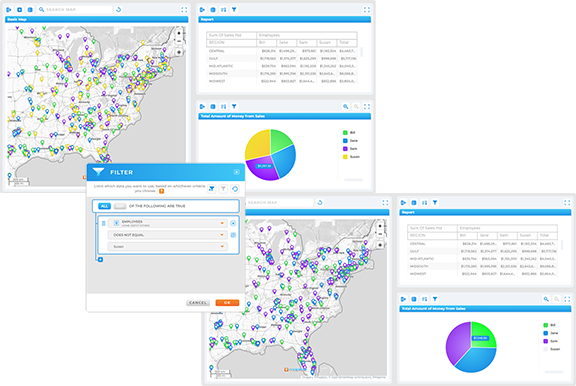The width and height of the screenshot is (576, 386).
Task: Click MID-ATLANTIC row label in upper Report table
Action: [221, 66]
